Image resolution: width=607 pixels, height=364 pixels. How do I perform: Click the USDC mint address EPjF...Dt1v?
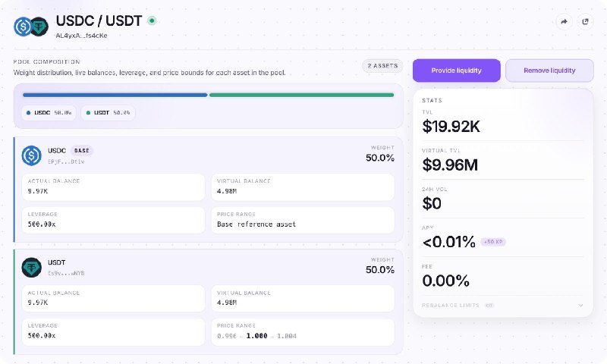point(66,162)
